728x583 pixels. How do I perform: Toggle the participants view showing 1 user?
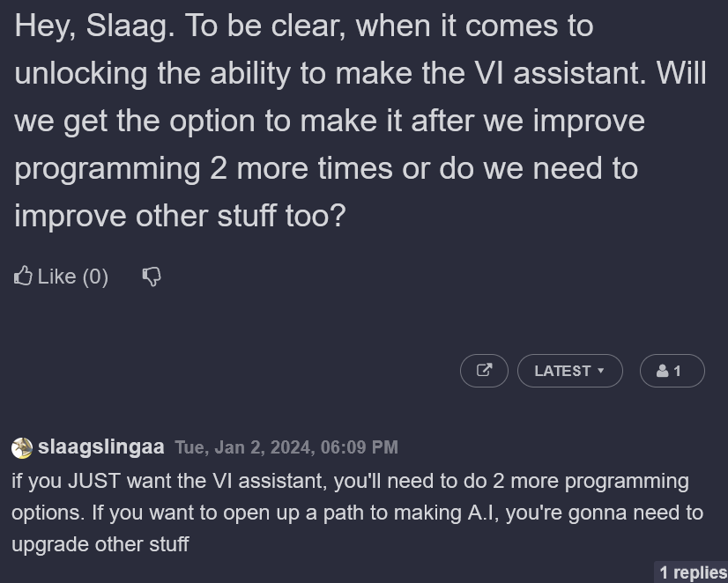tap(672, 370)
